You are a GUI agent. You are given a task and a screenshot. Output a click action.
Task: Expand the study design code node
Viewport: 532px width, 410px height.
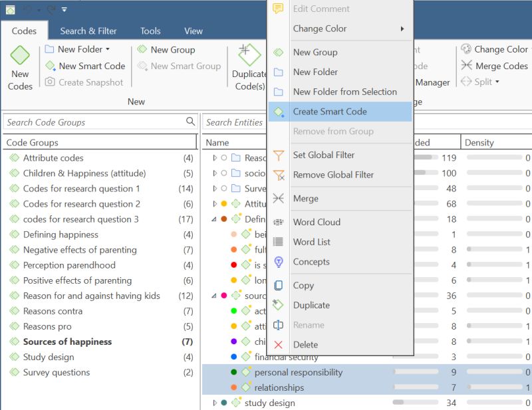215,403
